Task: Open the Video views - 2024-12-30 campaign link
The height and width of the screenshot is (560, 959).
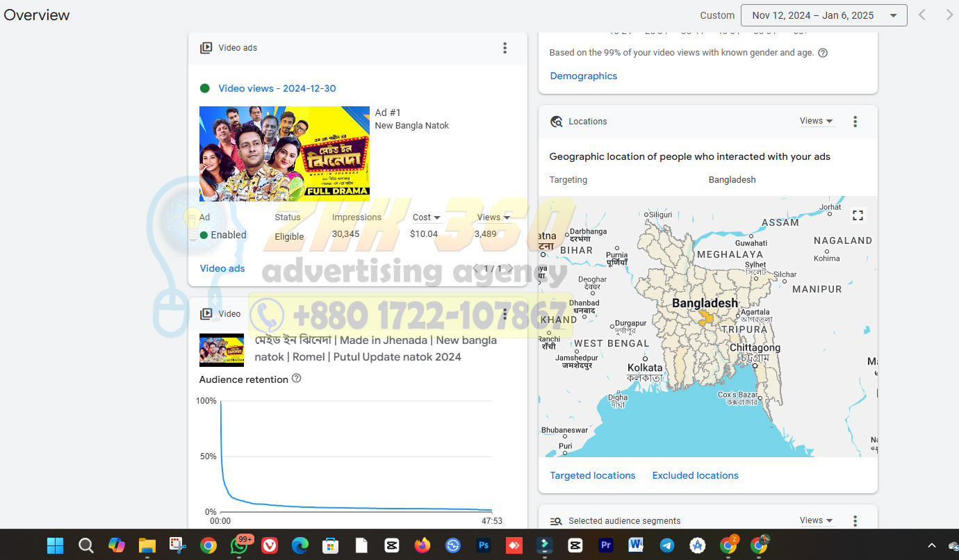Action: coord(277,88)
